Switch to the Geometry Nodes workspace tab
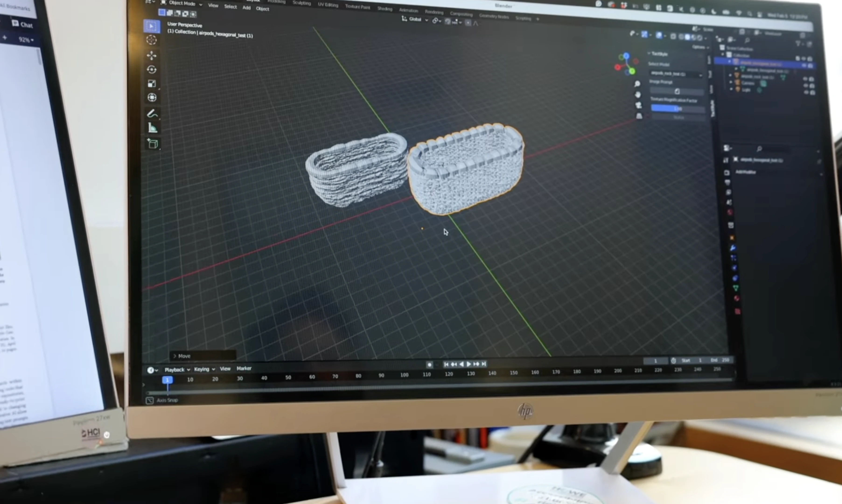 [x=494, y=16]
